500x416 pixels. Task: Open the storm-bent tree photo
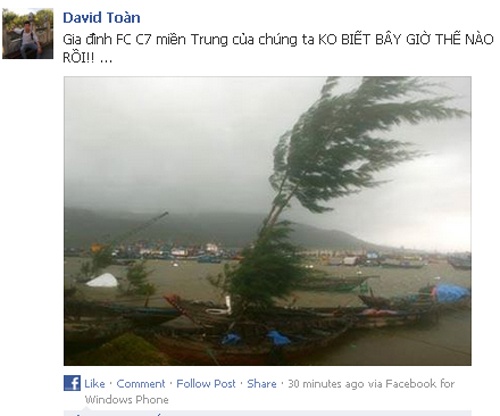[268, 221]
